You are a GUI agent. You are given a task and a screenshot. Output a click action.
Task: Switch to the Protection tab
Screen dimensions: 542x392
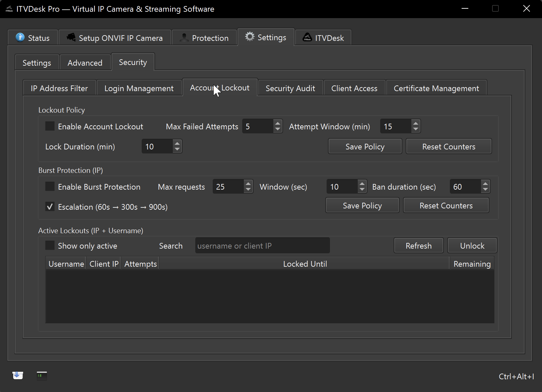[x=205, y=38]
